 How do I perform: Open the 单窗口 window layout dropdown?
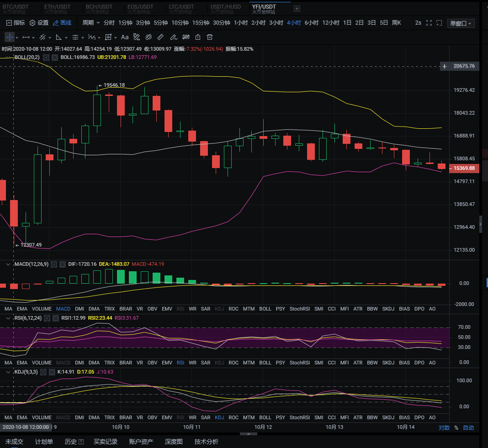[x=461, y=23]
